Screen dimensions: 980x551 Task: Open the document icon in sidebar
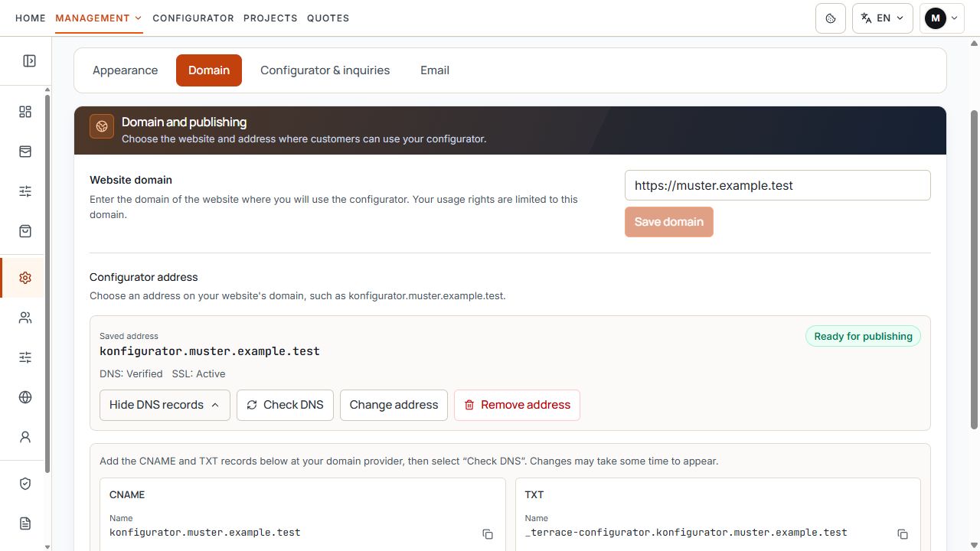(25, 523)
